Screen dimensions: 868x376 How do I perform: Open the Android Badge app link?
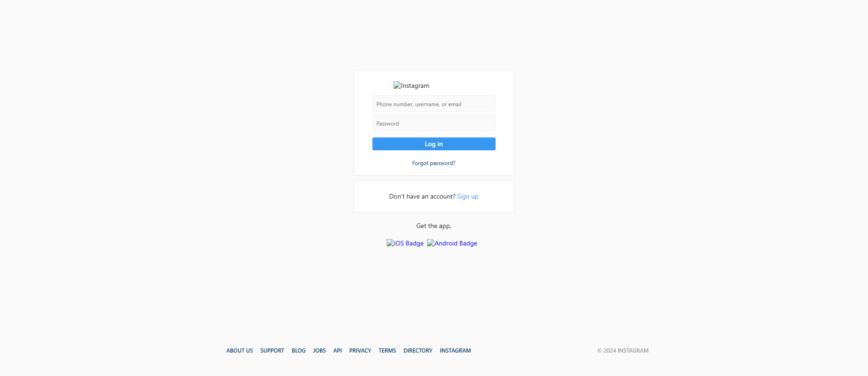pos(452,243)
